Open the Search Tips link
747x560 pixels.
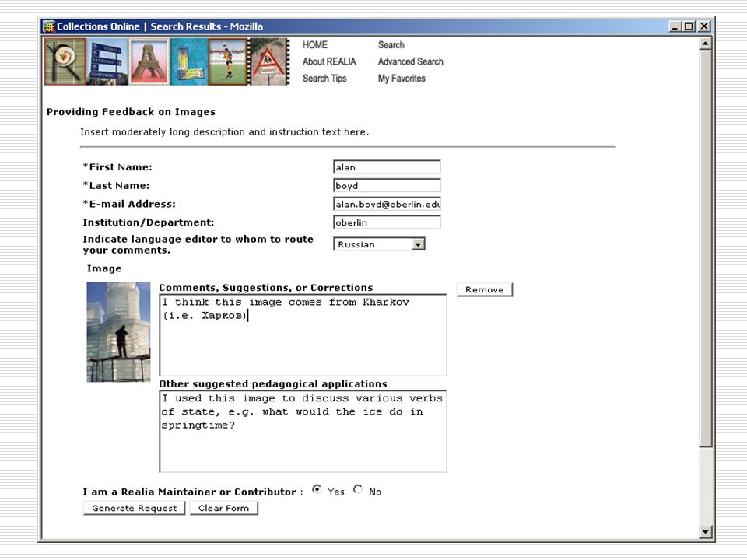click(324, 78)
